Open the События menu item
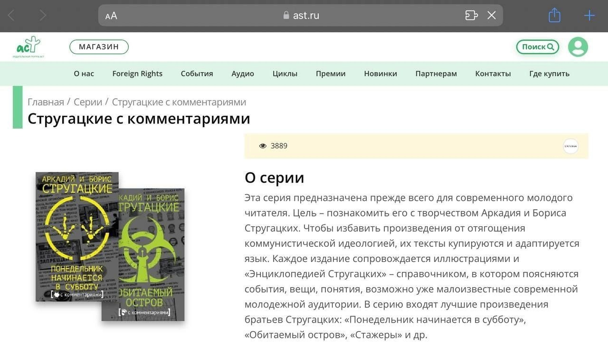 click(x=197, y=74)
